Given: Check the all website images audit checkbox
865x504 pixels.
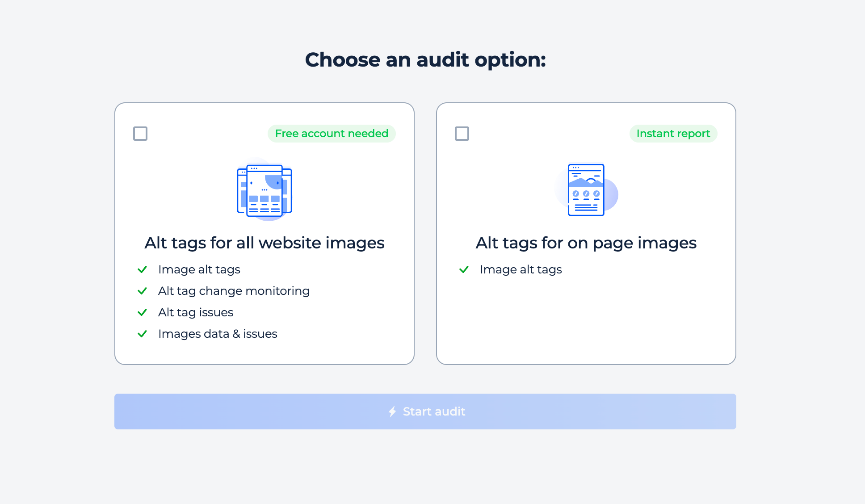Looking at the screenshot, I should click(140, 134).
